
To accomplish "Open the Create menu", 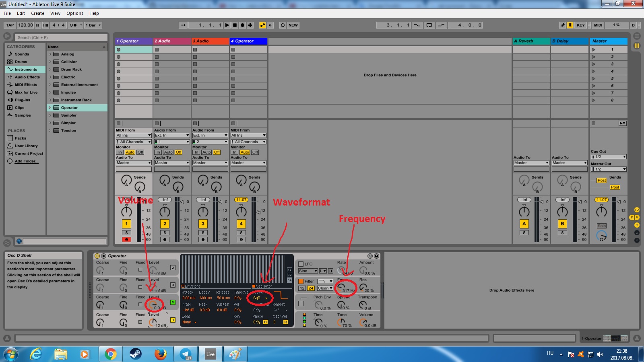I will [x=38, y=13].
